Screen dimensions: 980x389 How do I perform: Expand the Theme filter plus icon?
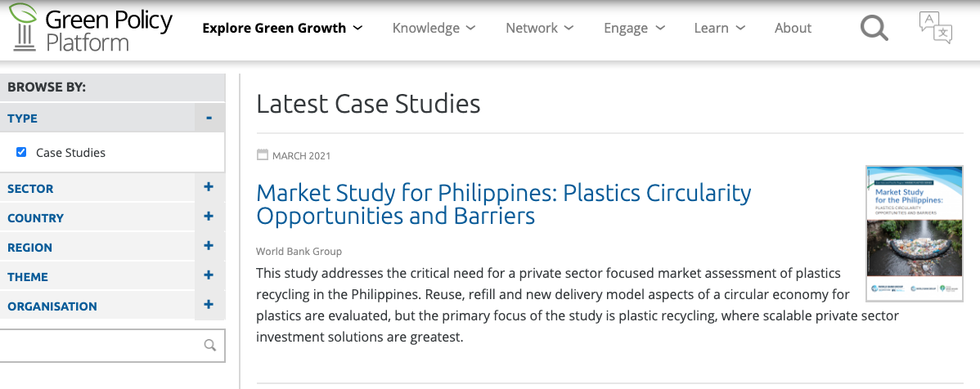pos(209,276)
